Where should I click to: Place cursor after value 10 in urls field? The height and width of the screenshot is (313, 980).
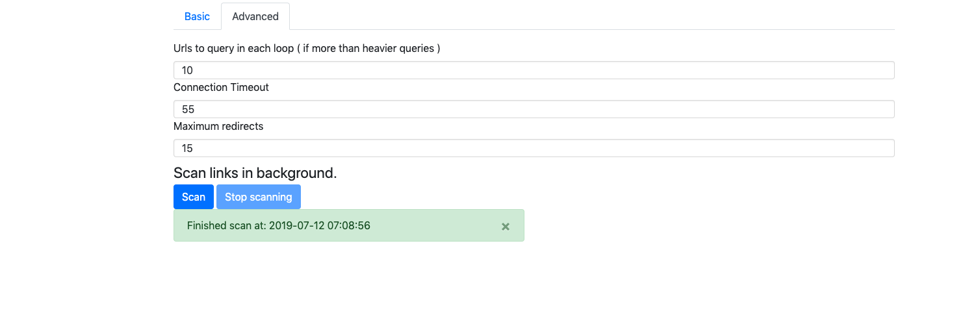[194, 70]
